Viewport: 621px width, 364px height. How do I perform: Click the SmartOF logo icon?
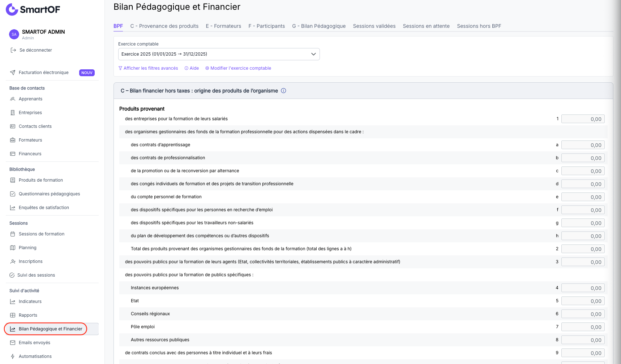click(12, 9)
